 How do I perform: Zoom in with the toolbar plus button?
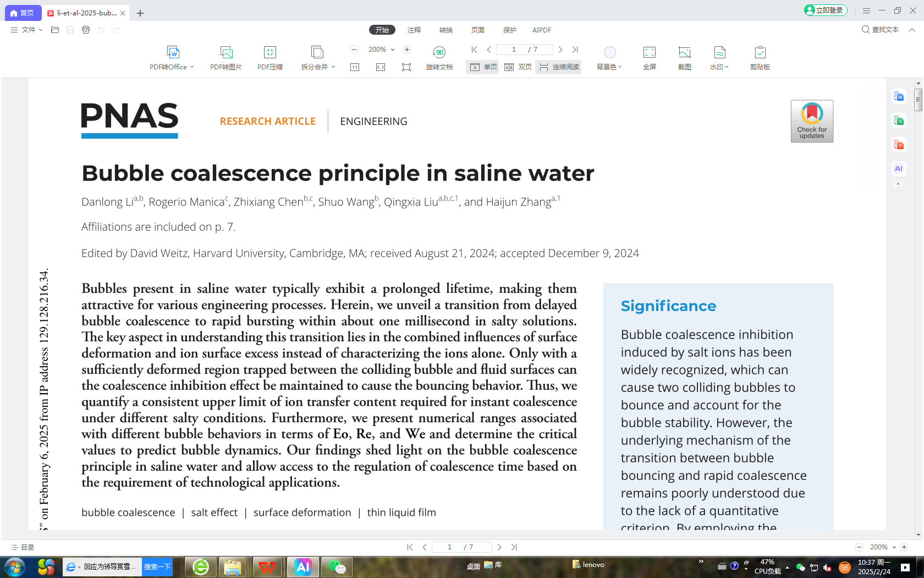(x=407, y=50)
